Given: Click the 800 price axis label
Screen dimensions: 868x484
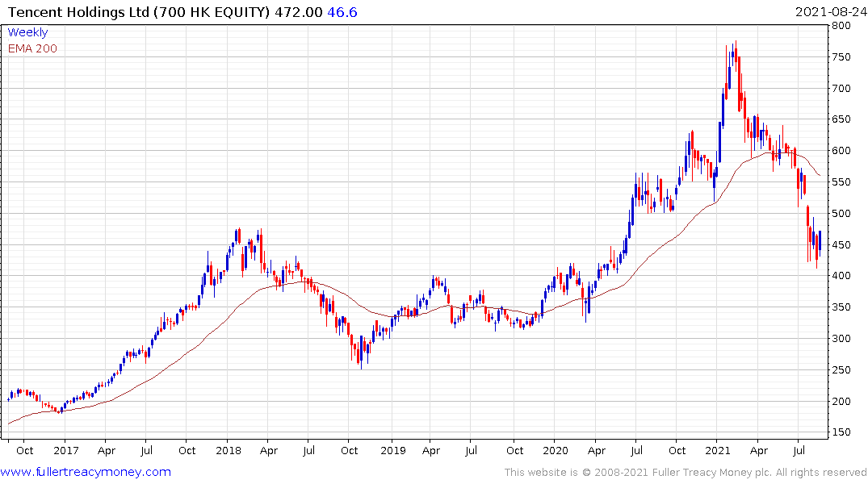Looking at the screenshot, I should [841, 26].
